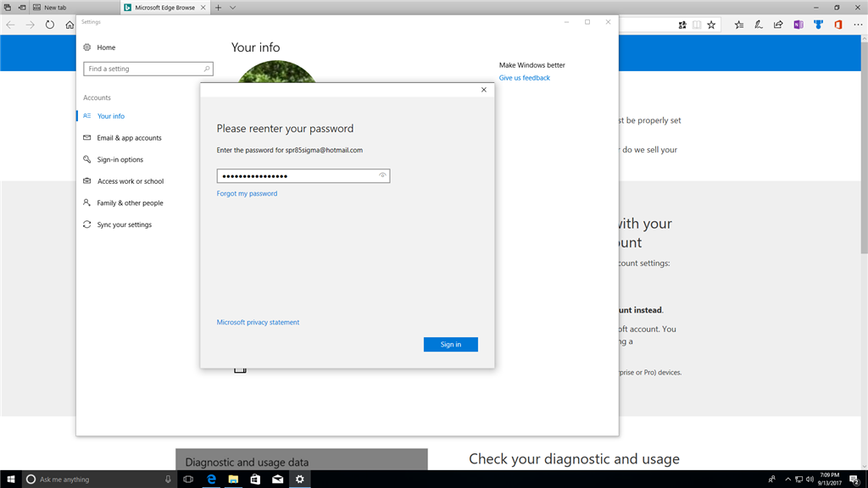Open Microsoft Edge from the taskbar
Screen dimensions: 868x488
[211, 480]
